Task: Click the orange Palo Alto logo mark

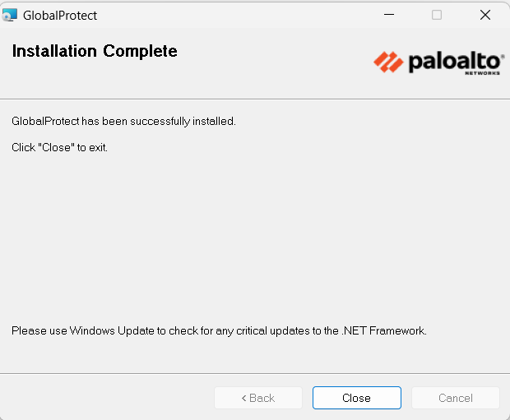Action: tap(388, 61)
